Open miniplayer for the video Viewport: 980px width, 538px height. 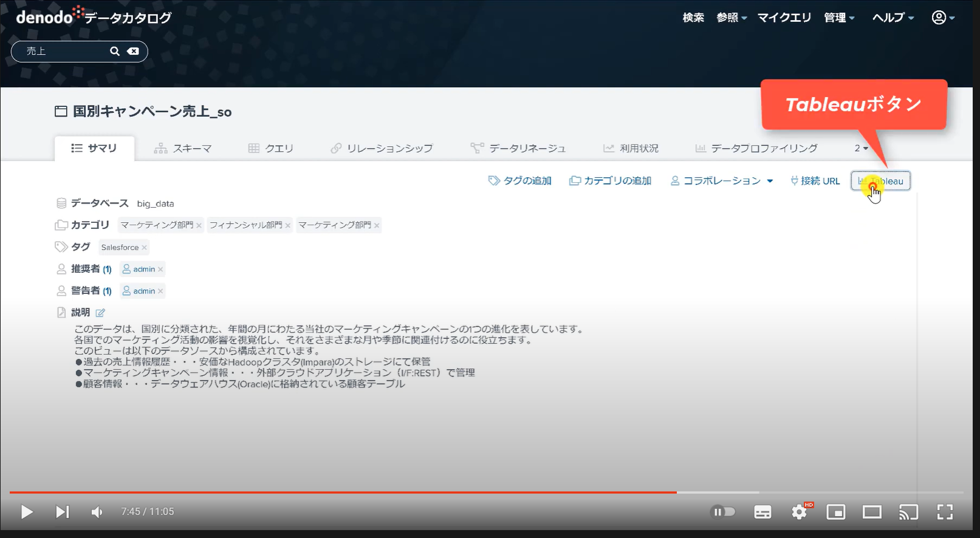pos(835,512)
